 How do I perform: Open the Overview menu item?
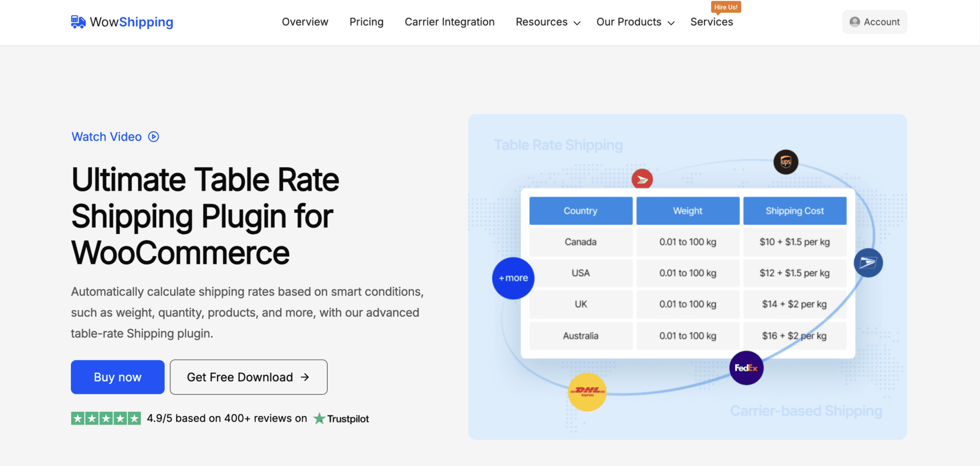coord(305,22)
